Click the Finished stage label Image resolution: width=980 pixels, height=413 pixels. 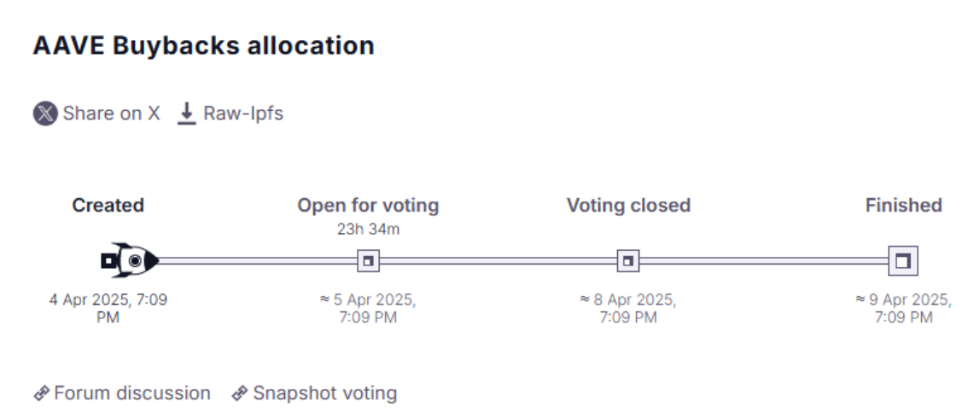click(x=904, y=206)
